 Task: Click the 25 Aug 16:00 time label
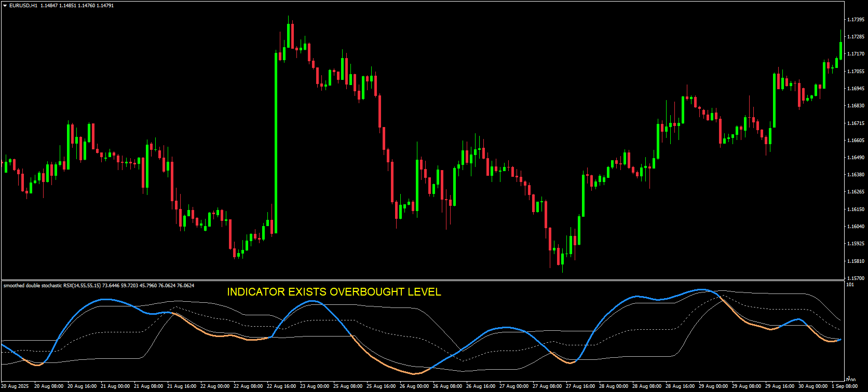381,386
